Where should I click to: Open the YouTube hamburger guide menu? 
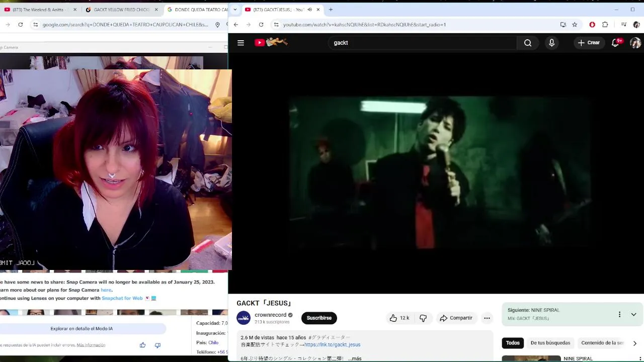coord(240,43)
